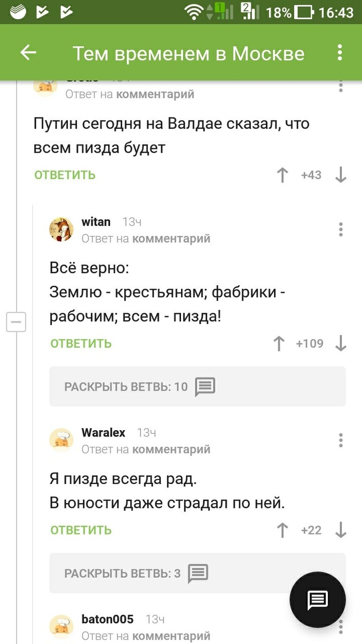This screenshot has width=362, height=644.
Task: Collapse the comment thread using the minus control
Action: point(16,322)
